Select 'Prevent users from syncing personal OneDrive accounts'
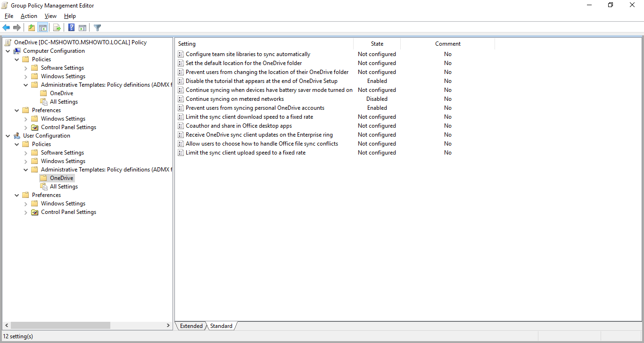The height and width of the screenshot is (343, 644). [255, 108]
